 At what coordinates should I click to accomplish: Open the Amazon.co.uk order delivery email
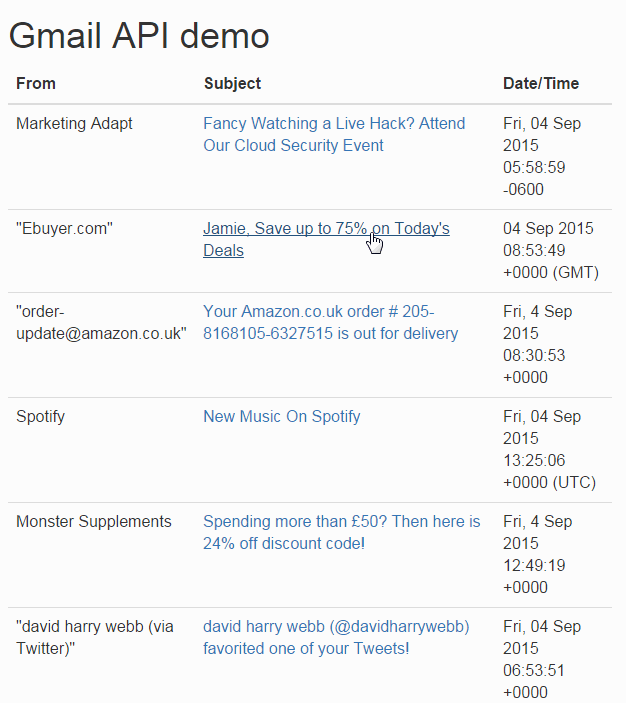pyautogui.click(x=330, y=322)
